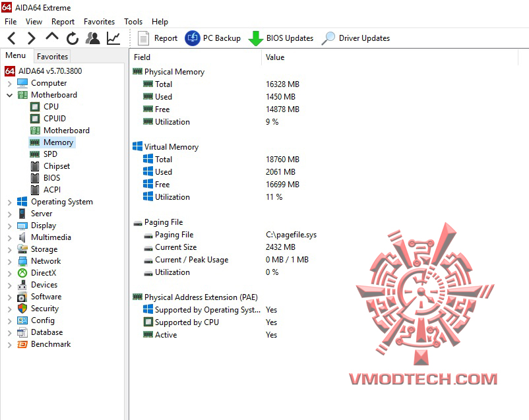The height and width of the screenshot is (420, 529).
Task: Select the CPU icon under Motherboard
Action: pyautogui.click(x=35, y=107)
